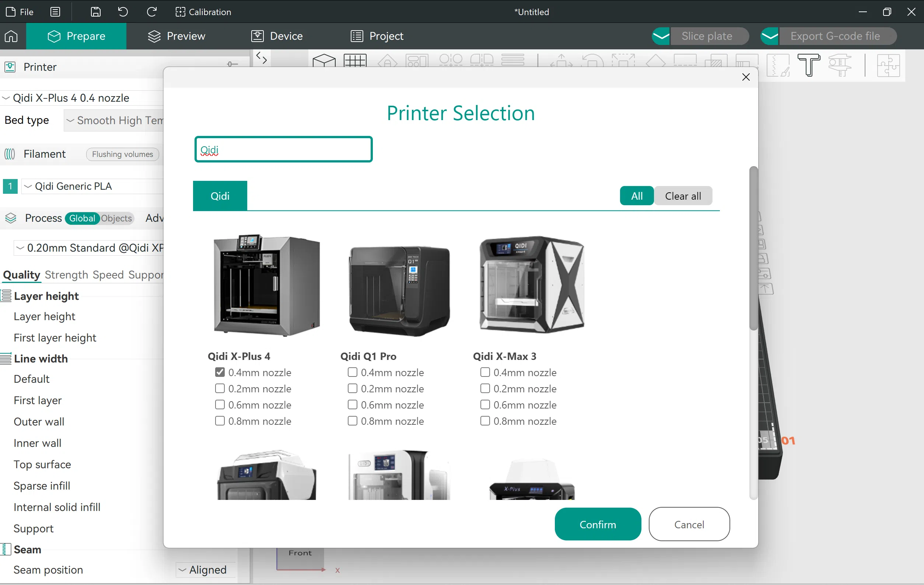Viewport: 924px width, 585px height.
Task: Open the Seam position Aligned dropdown
Action: click(206, 570)
